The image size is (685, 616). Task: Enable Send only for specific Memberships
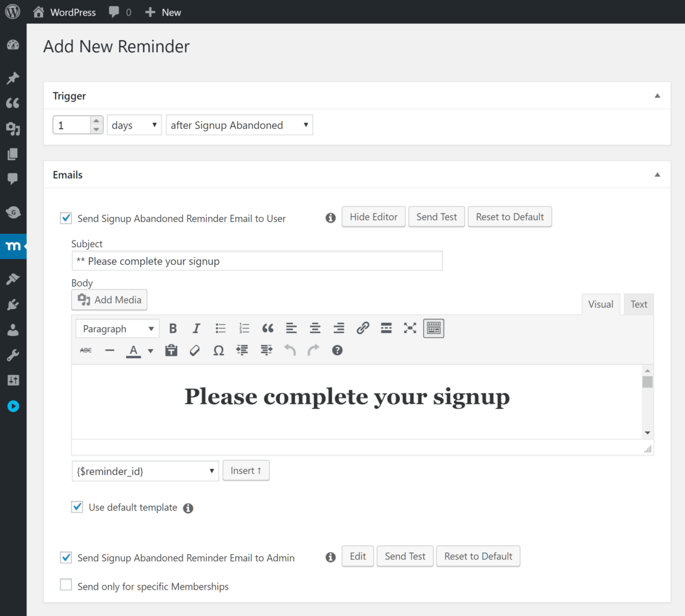click(x=66, y=585)
